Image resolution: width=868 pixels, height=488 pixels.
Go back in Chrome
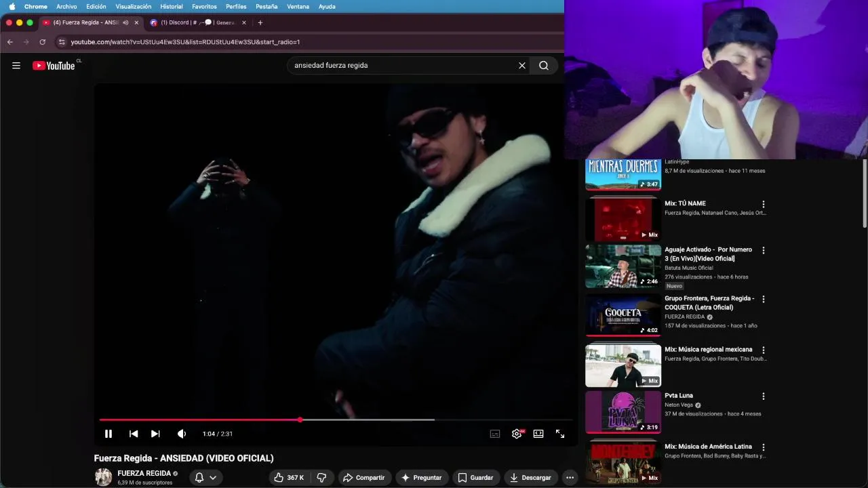point(10,42)
